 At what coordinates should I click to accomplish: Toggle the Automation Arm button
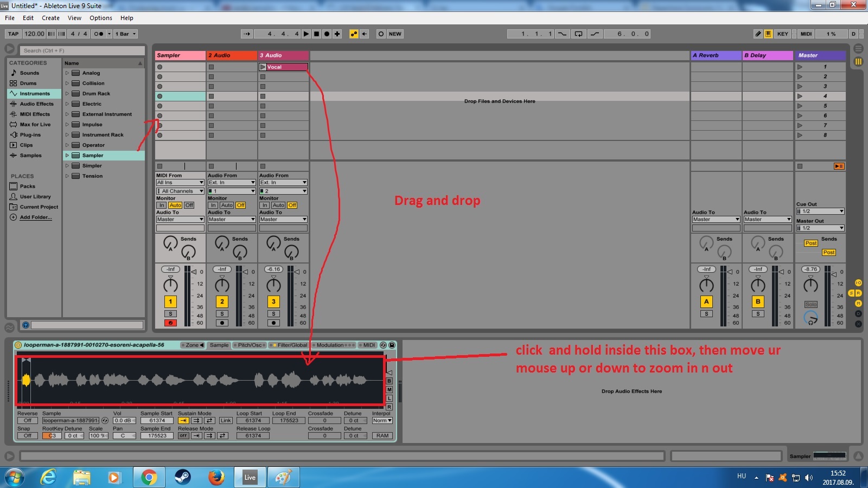click(354, 34)
